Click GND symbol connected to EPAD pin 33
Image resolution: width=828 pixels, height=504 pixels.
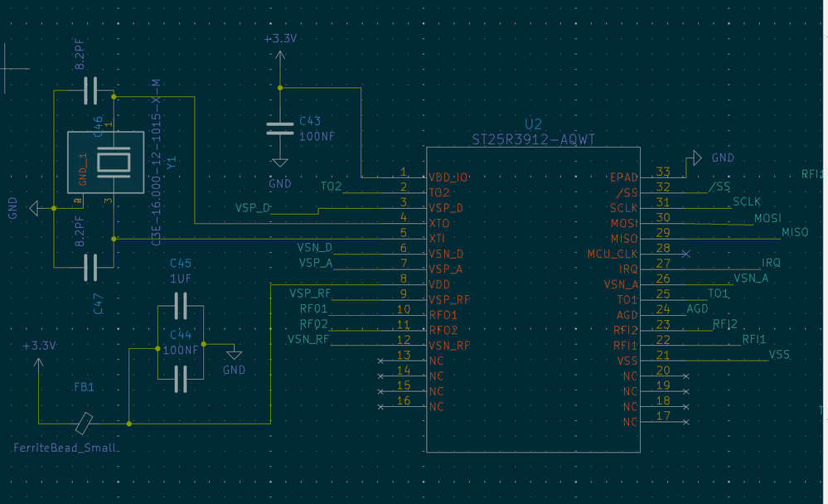tap(696, 157)
